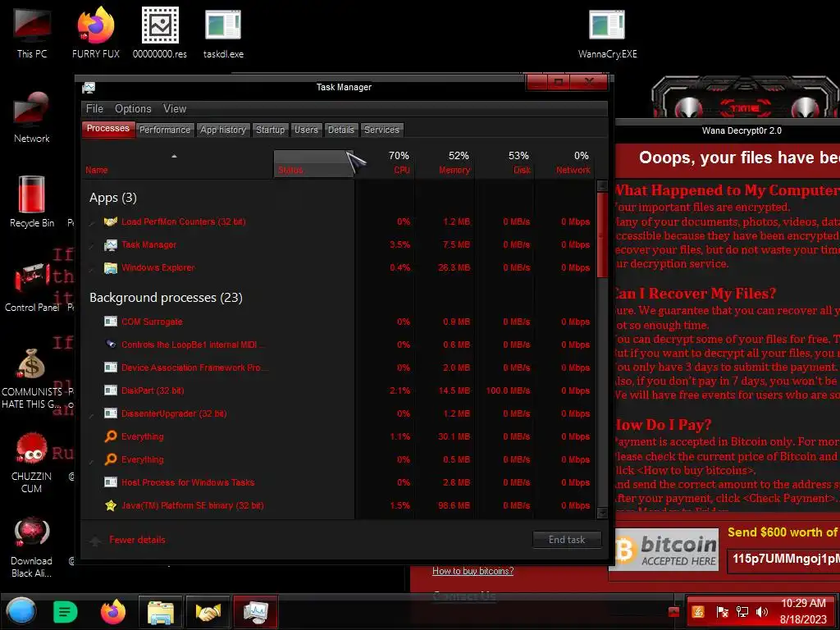
Task: Select the Download Black Ali... desktop icon
Action: point(32,547)
